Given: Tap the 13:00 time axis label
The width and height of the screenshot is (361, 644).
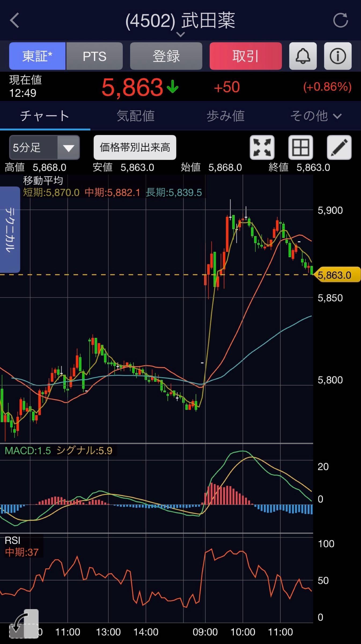Looking at the screenshot, I should (108, 632).
